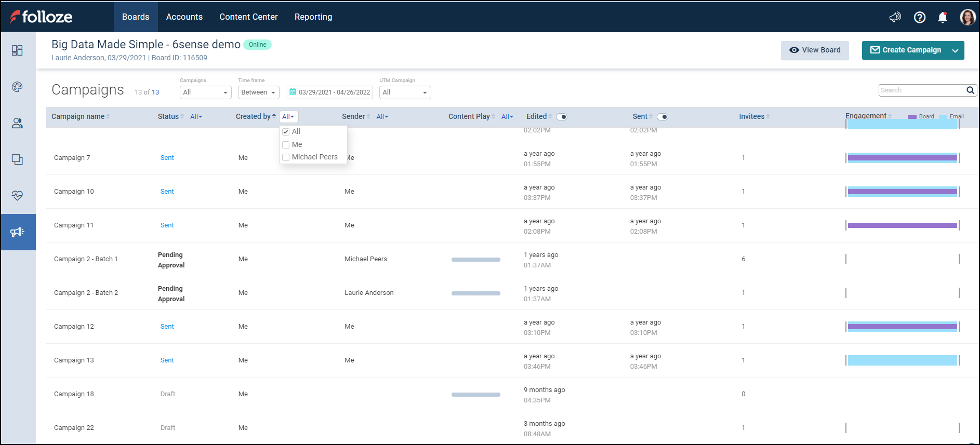This screenshot has height=445, width=980.
Task: Click the user profile avatar
Action: pyautogui.click(x=967, y=17)
